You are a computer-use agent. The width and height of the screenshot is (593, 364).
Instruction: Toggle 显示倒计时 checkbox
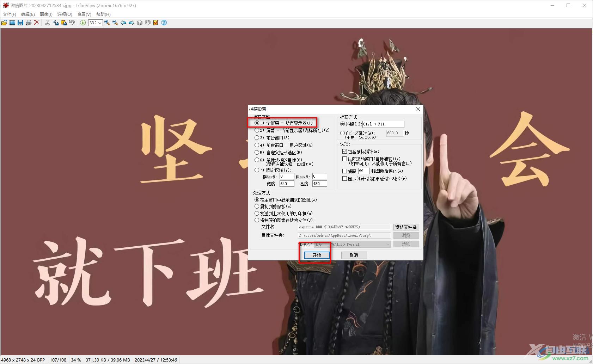(374, 179)
